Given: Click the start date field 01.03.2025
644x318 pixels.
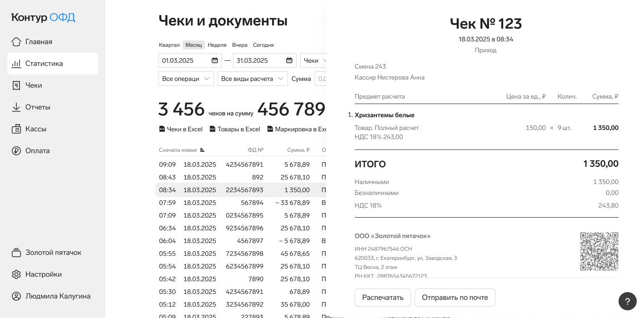Looking at the screenshot, I should tap(190, 60).
